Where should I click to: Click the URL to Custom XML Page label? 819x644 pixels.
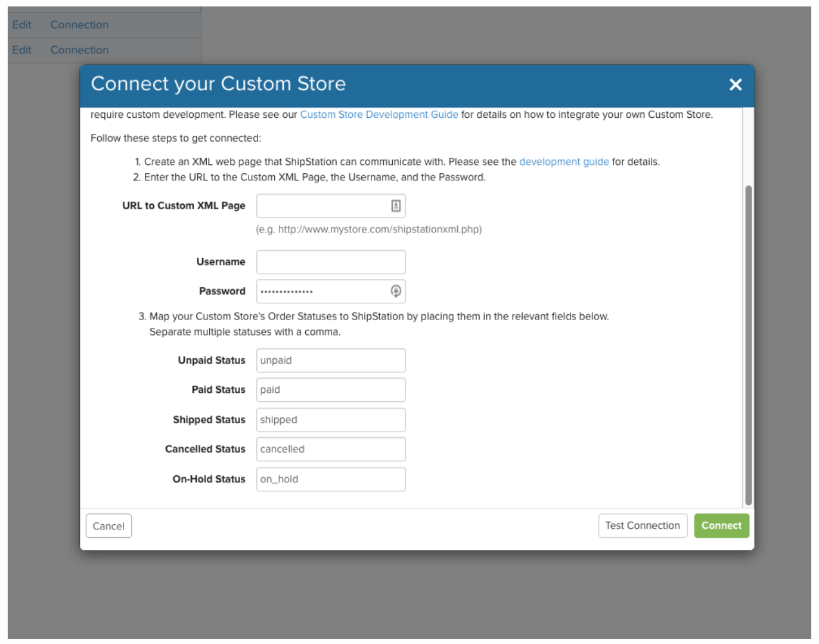[x=184, y=205]
